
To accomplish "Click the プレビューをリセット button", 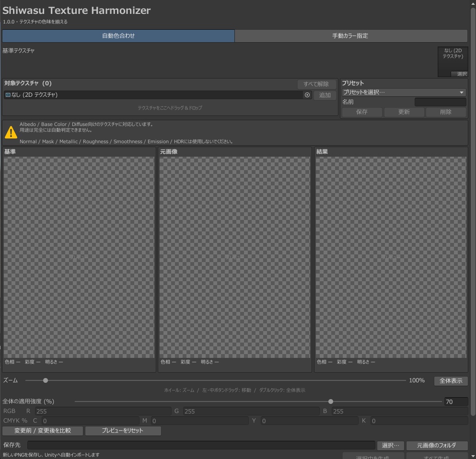I will click(123, 431).
